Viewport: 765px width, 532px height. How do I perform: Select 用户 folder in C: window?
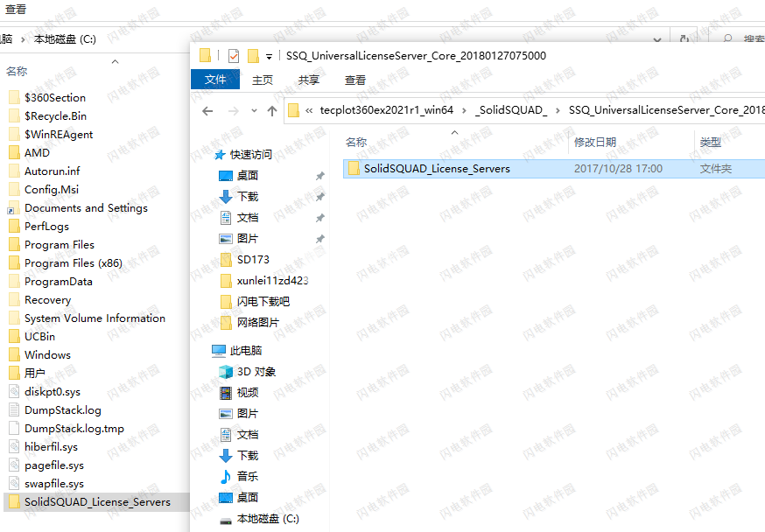[x=27, y=374]
